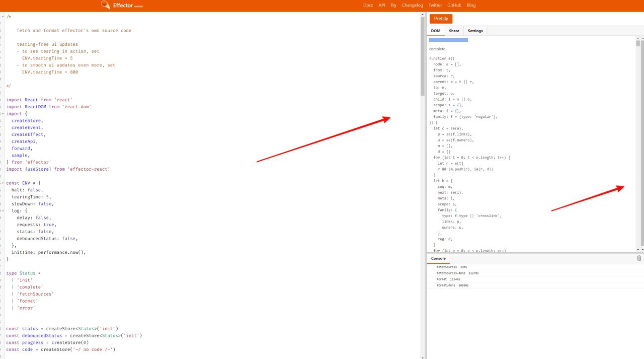Click the Prettify button
644x359 pixels.
coord(441,19)
